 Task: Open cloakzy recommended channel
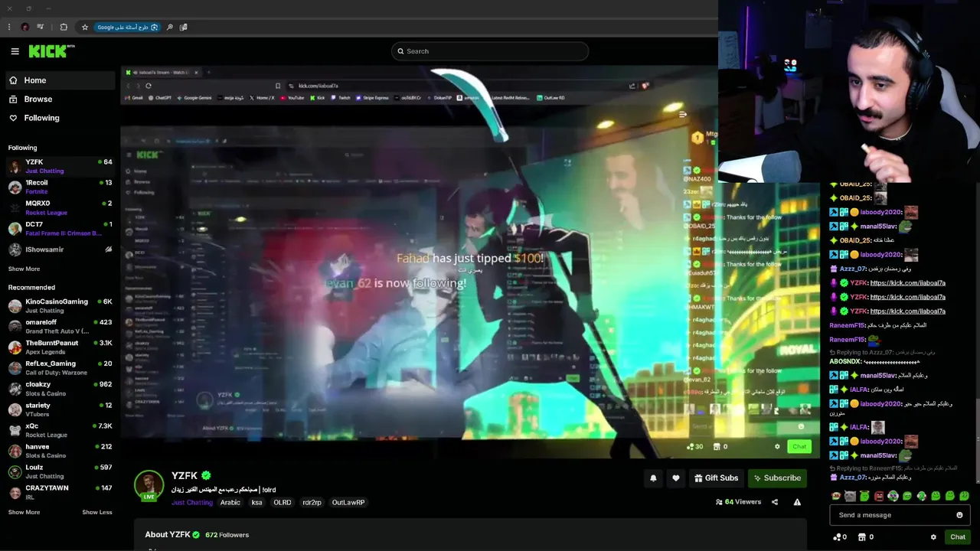(x=60, y=389)
